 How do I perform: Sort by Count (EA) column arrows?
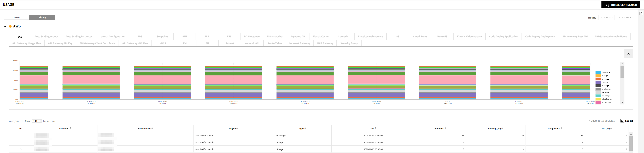coord(446,128)
